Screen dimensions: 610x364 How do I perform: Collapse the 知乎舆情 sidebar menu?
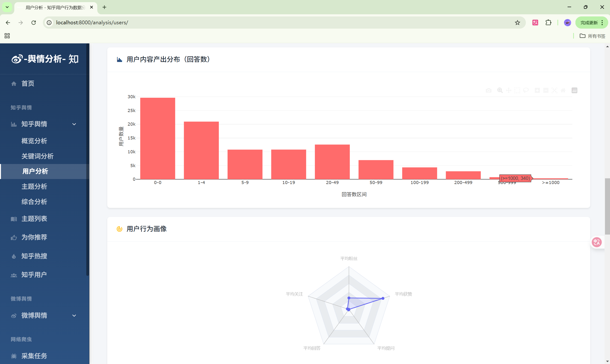pos(74,124)
